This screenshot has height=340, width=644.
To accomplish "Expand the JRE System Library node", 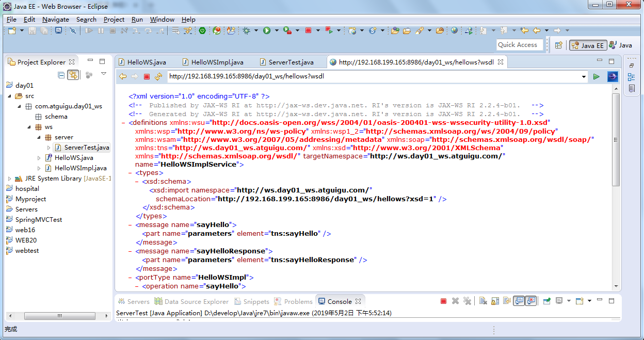I will (9, 179).
